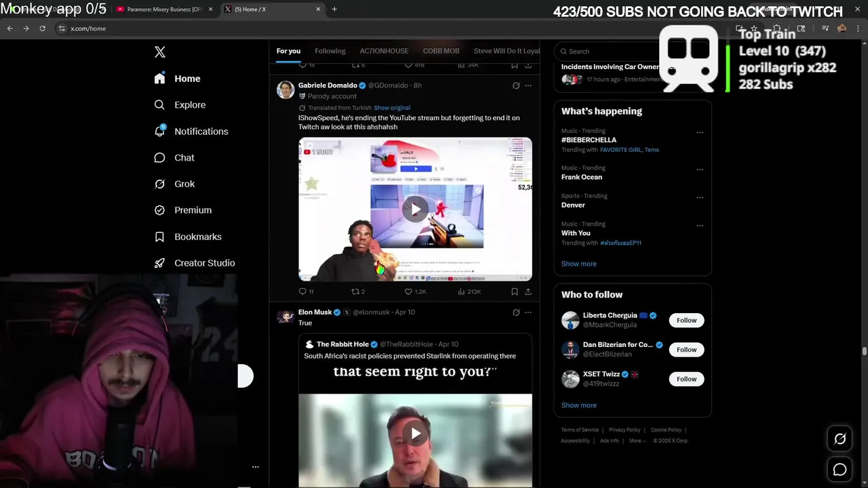868x488 pixels.
Task: Open Notifications in the sidebar
Action: tap(191, 131)
